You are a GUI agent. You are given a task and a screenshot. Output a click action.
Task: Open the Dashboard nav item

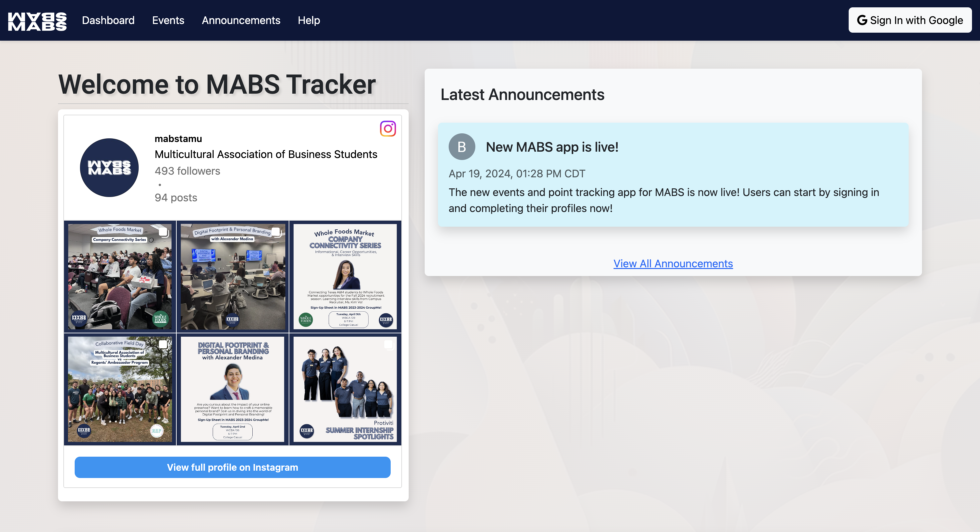[x=108, y=20]
